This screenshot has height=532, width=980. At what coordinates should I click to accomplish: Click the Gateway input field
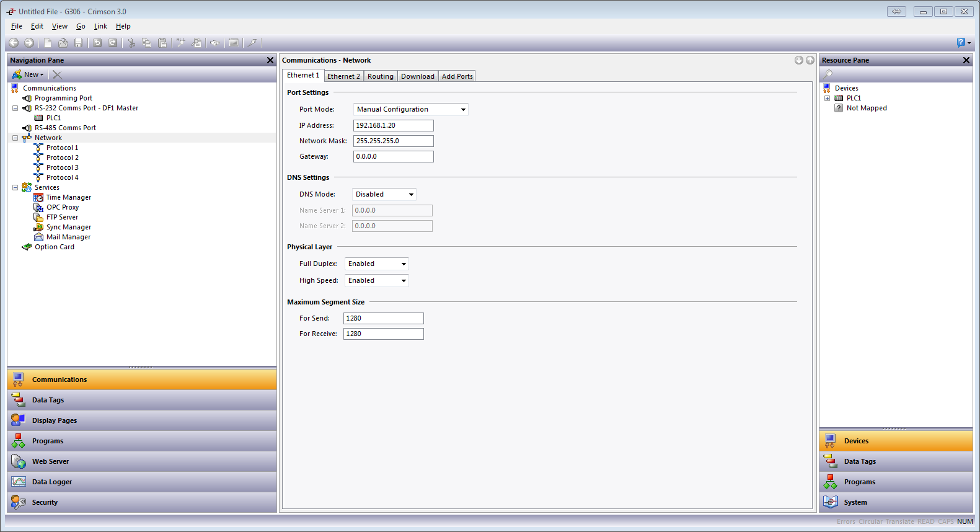coord(394,156)
